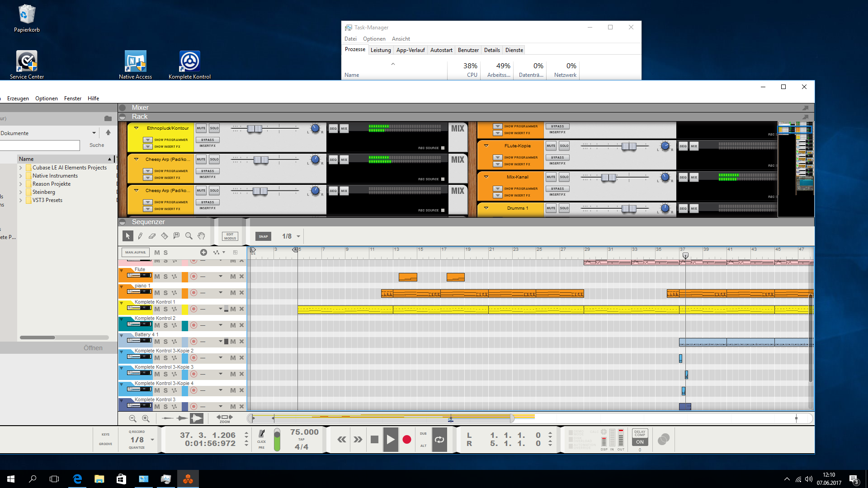Screen dimensions: 868x488
Task: Click the rewind button in transport
Action: click(x=342, y=439)
